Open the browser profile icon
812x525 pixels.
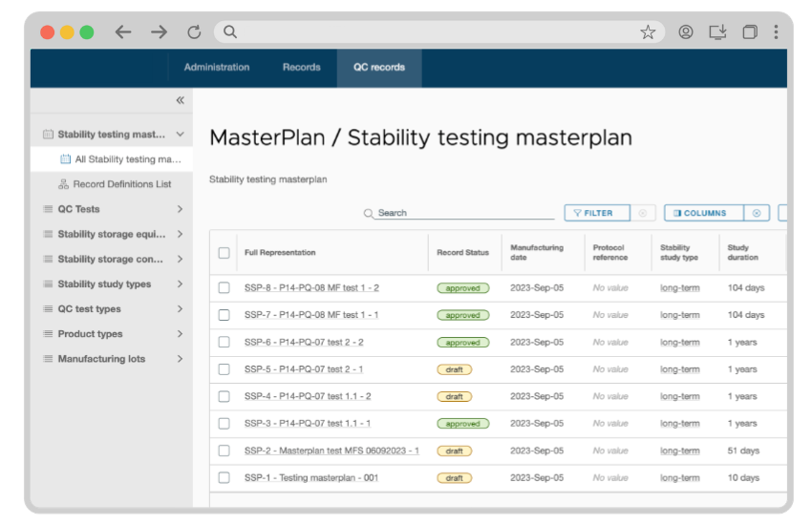686,32
